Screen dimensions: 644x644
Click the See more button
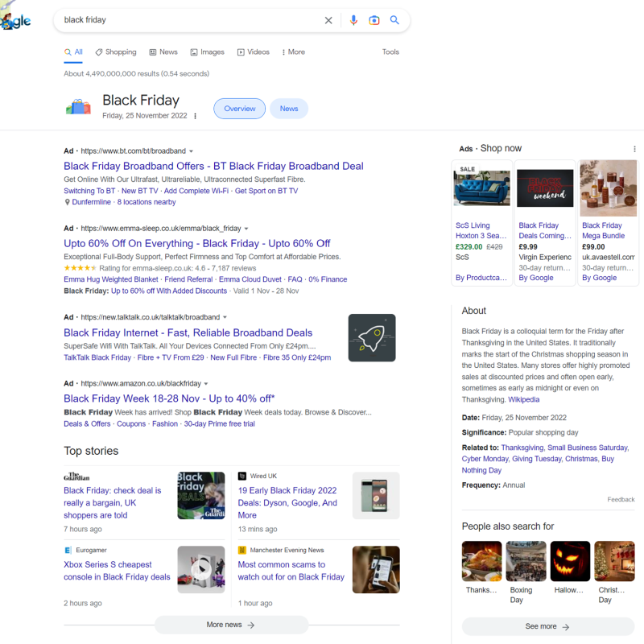click(x=548, y=627)
